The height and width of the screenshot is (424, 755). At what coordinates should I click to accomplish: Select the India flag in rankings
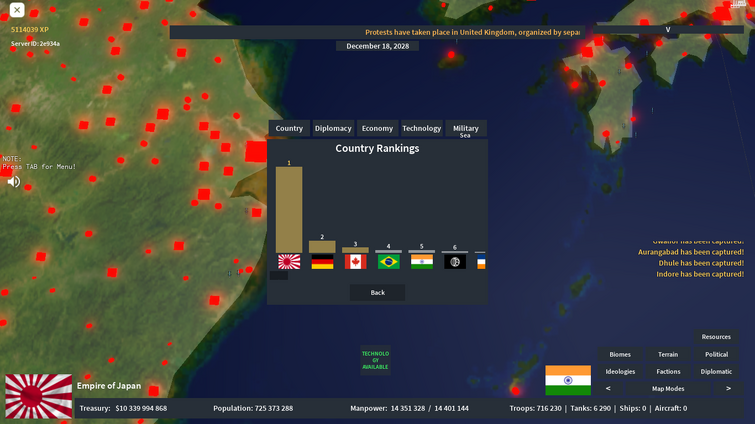pos(422,262)
